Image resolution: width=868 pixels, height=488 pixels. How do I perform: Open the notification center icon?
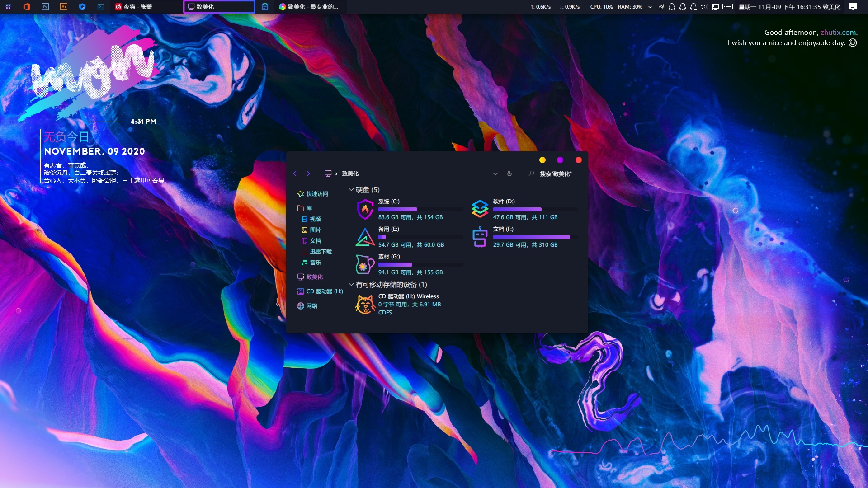(853, 7)
